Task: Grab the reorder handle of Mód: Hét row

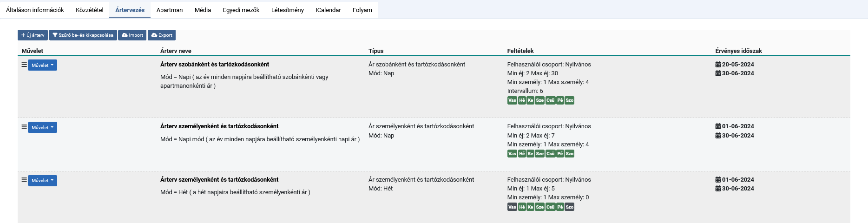Action: (x=24, y=180)
